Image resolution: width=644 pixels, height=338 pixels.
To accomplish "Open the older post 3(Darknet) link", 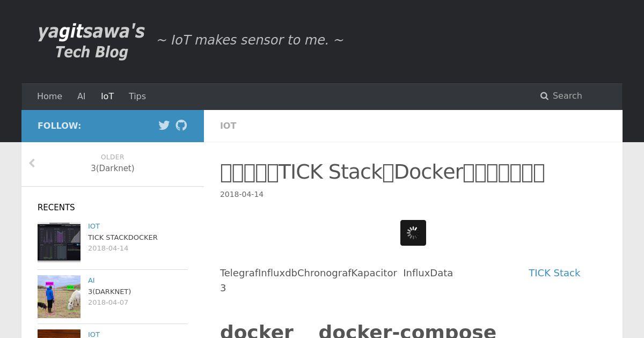I will pos(113,168).
